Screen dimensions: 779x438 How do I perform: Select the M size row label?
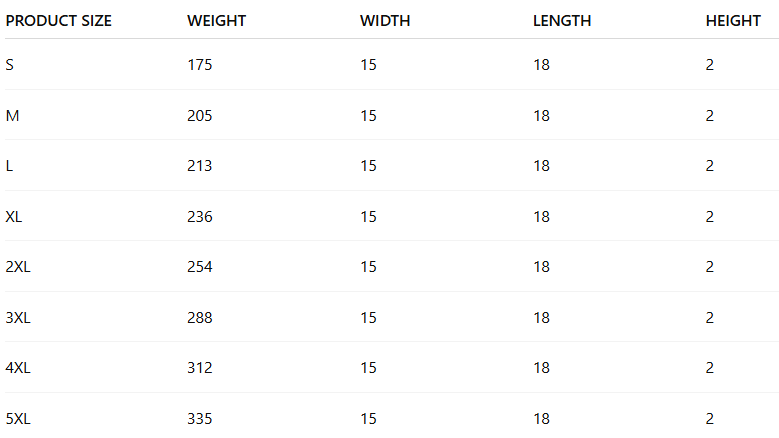(12, 116)
